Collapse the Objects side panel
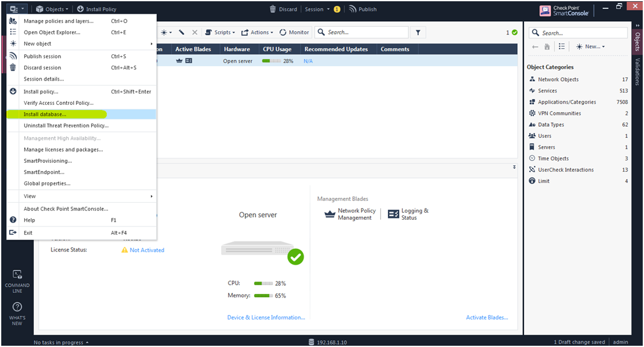Image resolution: width=644 pixels, height=347 pixels. (637, 26)
